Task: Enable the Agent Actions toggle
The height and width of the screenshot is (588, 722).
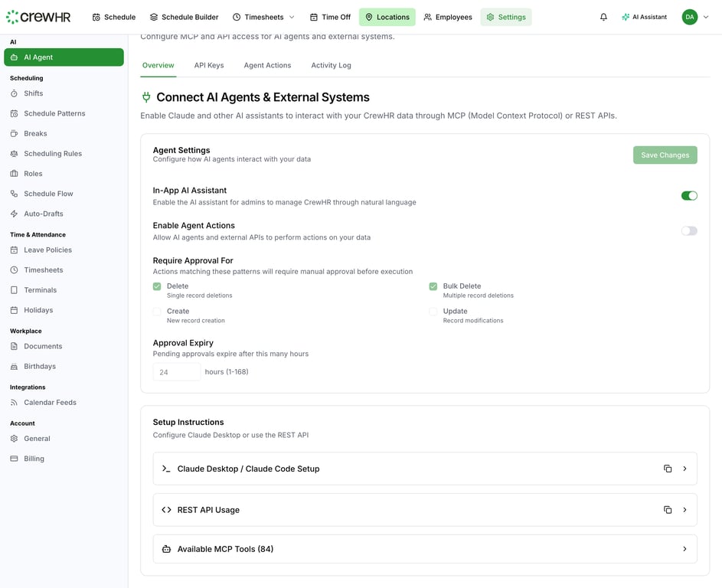Action: pos(688,230)
